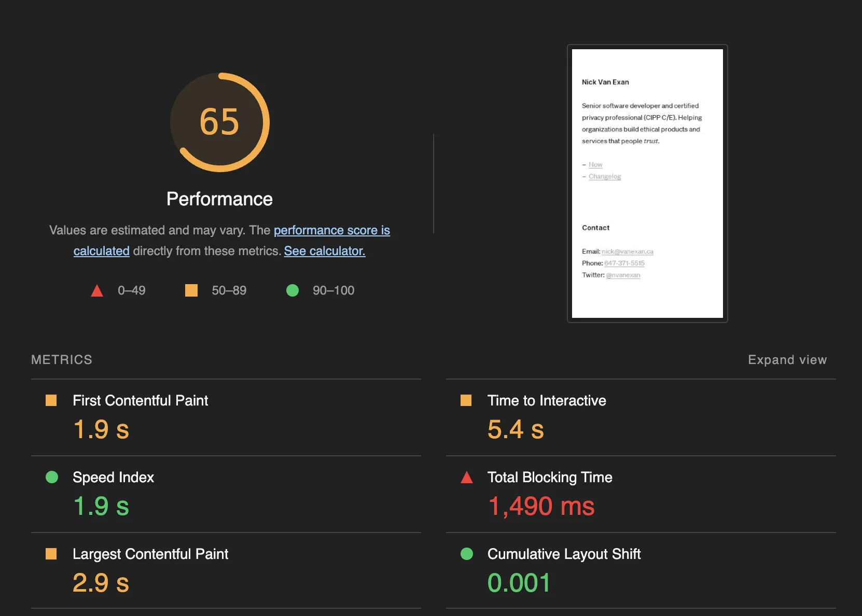
Task: Click the orange square icon beside First Contentful Paint
Action: coord(51,400)
